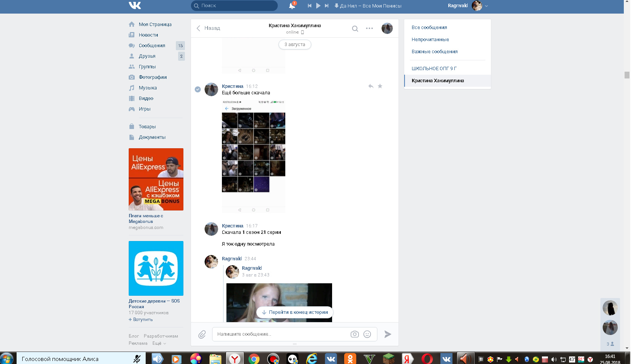The image size is (634, 364).
Task: Open Фотографии in the sidebar
Action: point(152,77)
